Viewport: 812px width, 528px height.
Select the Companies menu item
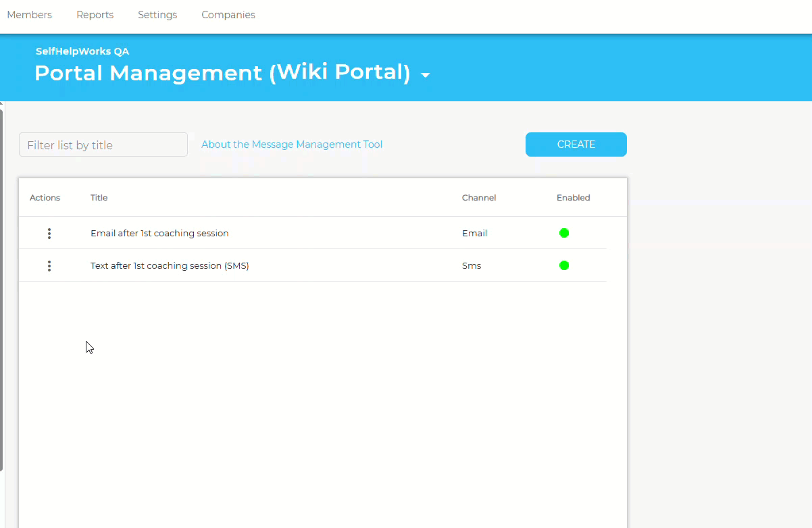(x=228, y=15)
